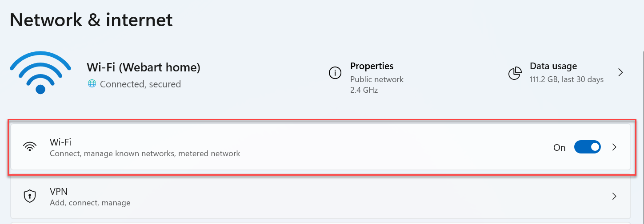Image resolution: width=644 pixels, height=224 pixels.
Task: Expand Wi-Fi settings with the chevron arrow
Action: click(614, 147)
